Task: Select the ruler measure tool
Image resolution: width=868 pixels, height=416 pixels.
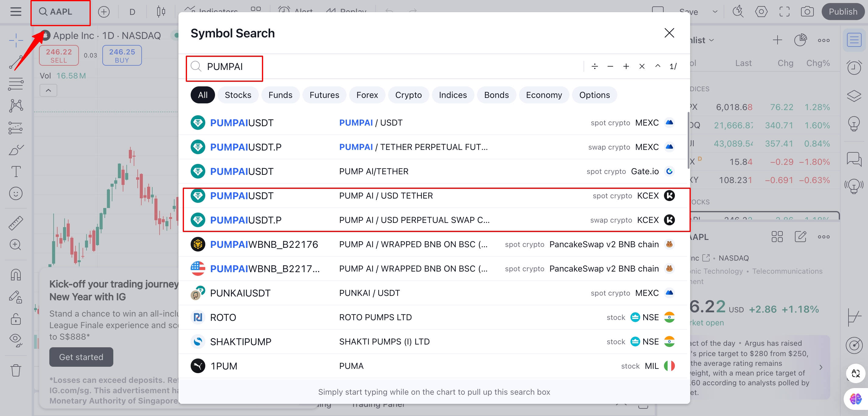Action: 16,223
